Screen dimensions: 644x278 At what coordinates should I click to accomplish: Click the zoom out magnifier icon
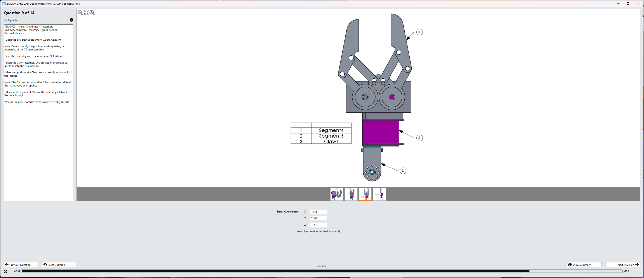(80, 13)
